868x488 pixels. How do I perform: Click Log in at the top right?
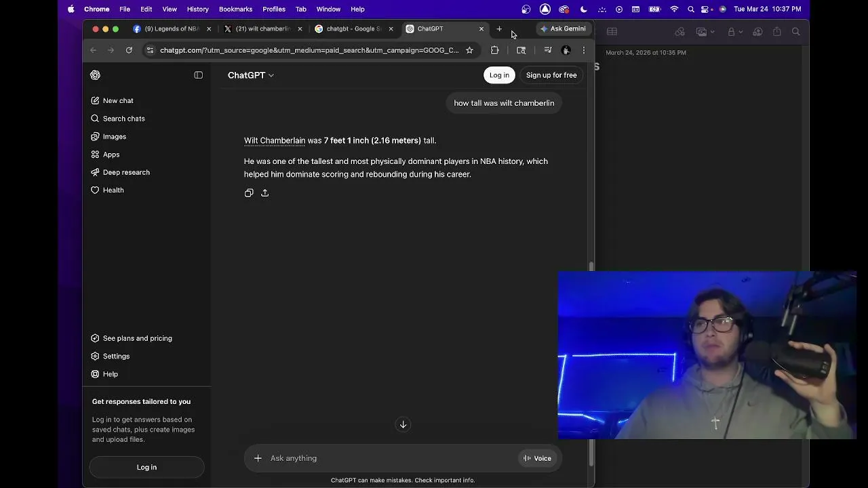499,75
